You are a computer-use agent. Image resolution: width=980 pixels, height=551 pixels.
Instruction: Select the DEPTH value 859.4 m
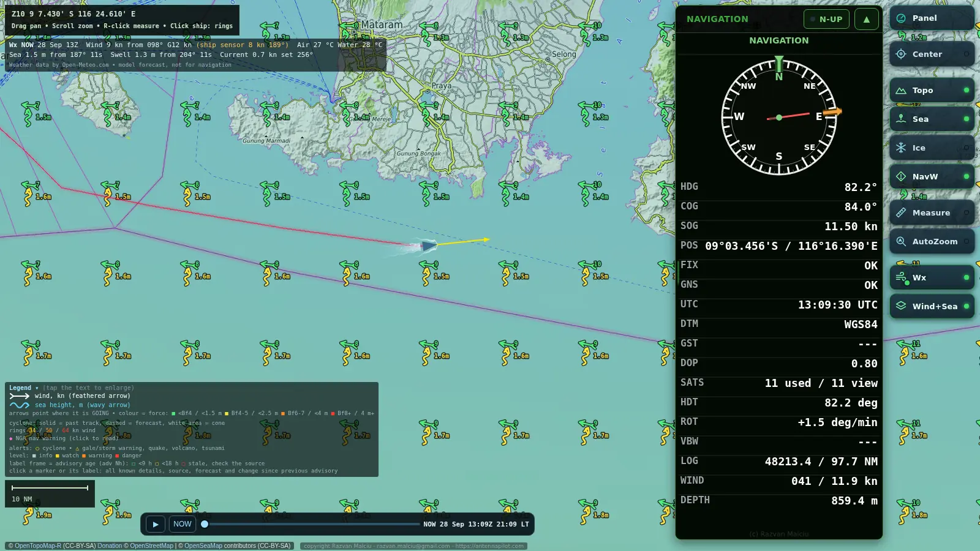pyautogui.click(x=854, y=501)
